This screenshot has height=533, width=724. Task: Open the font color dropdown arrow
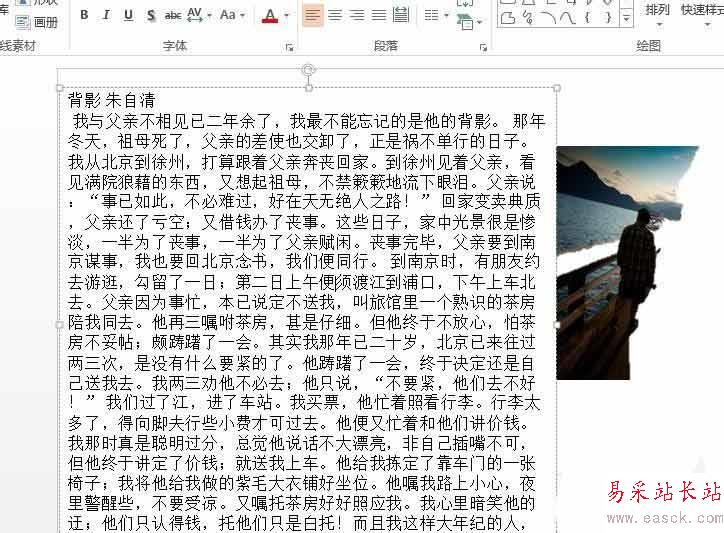tap(286, 16)
